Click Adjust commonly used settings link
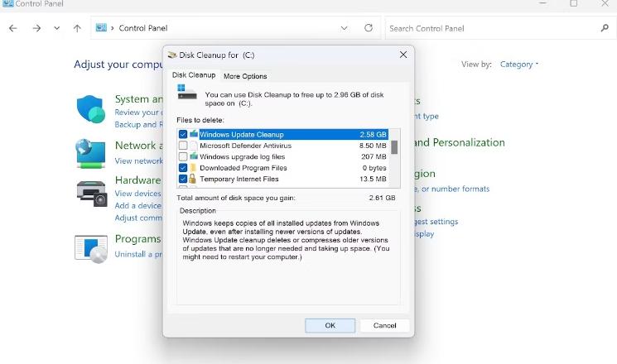 click(138, 218)
